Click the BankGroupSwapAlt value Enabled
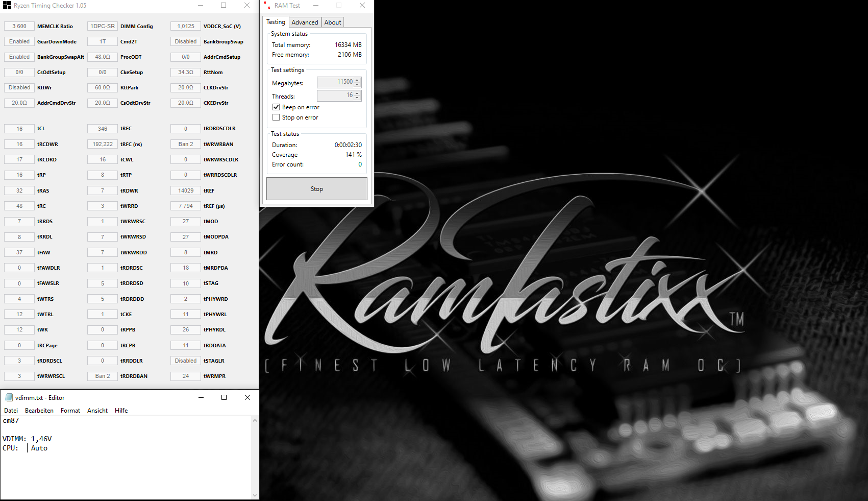This screenshot has width=868, height=501. (x=19, y=57)
